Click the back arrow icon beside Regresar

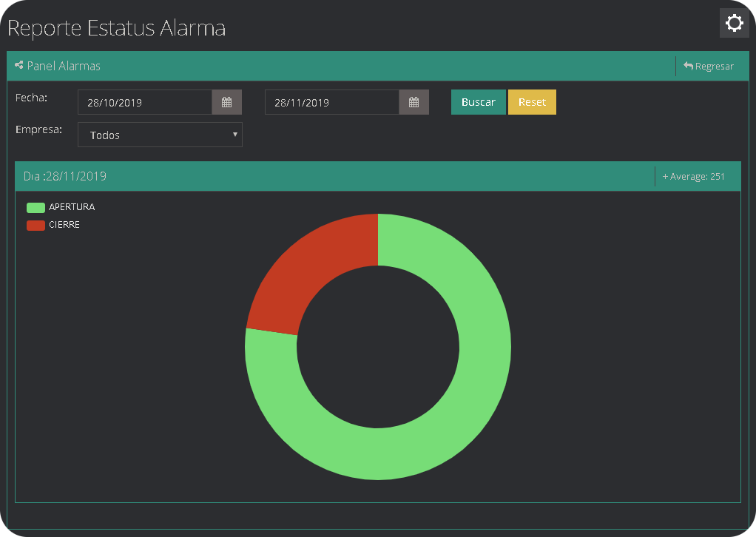click(687, 66)
